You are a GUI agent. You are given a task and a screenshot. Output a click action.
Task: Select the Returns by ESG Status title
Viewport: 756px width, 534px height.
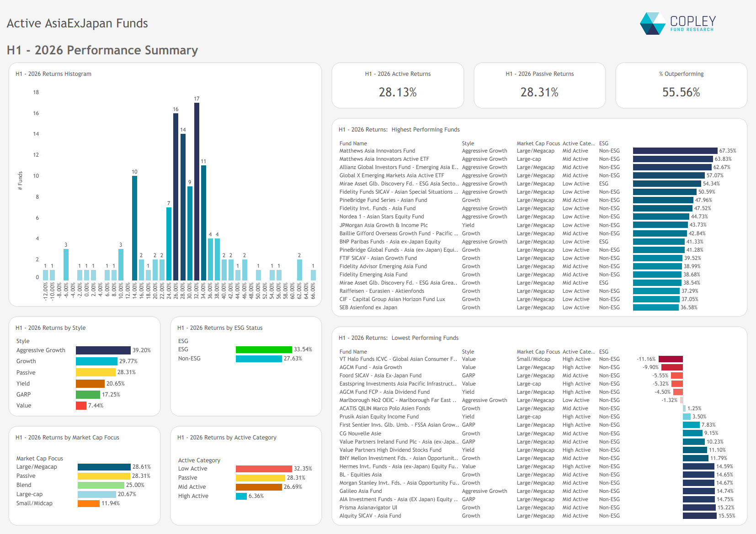220,328
